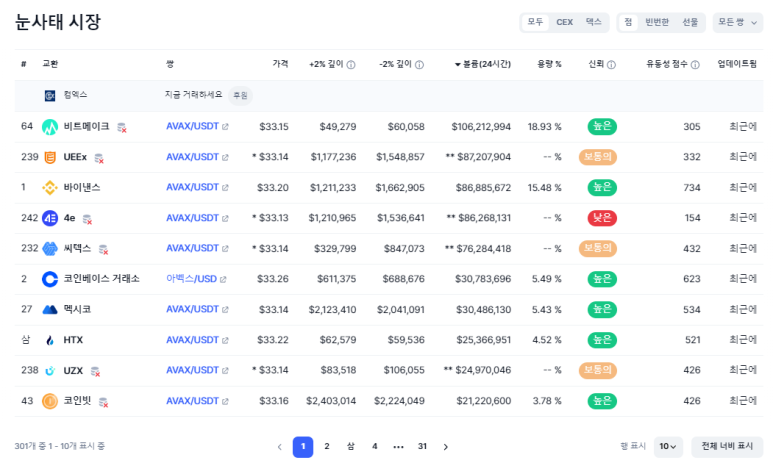Image resolution: width=773 pixels, height=463 pixels.
Task: Sort by 업데이트됨 column header
Action: [737, 64]
